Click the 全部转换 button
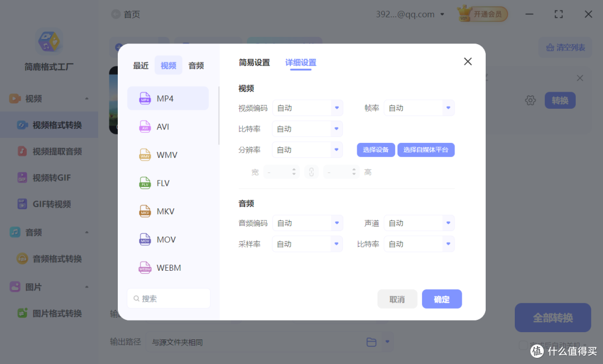The image size is (603, 364). coord(553,318)
